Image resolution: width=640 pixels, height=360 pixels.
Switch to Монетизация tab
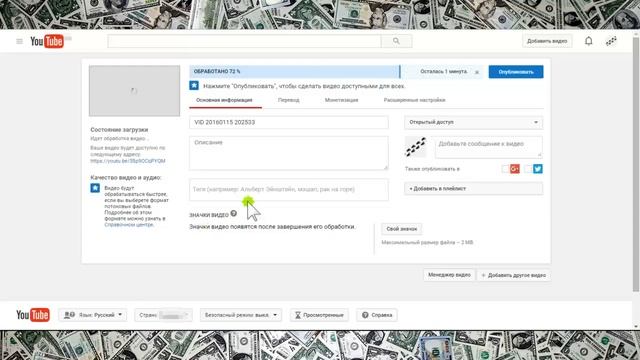342,100
